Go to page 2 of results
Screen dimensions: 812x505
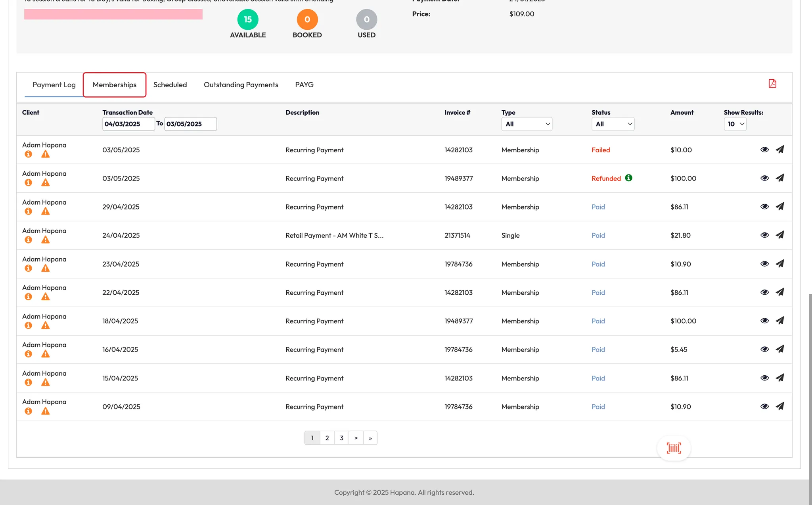click(327, 438)
